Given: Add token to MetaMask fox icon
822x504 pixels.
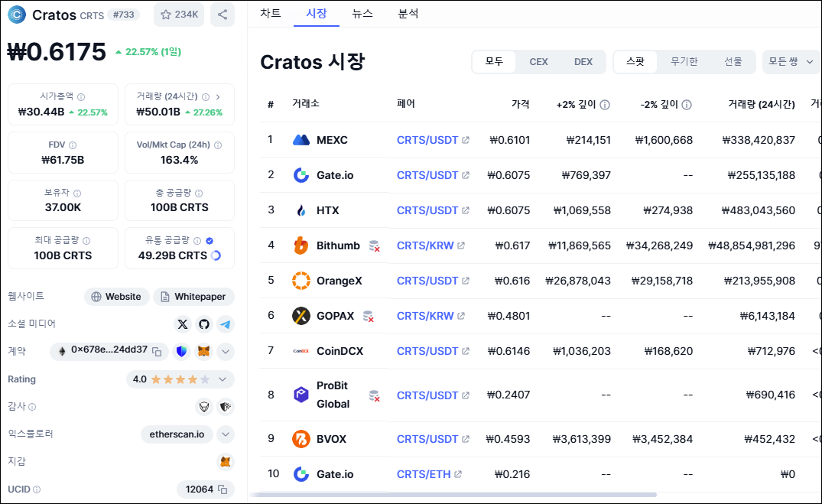Looking at the screenshot, I should coord(204,351).
